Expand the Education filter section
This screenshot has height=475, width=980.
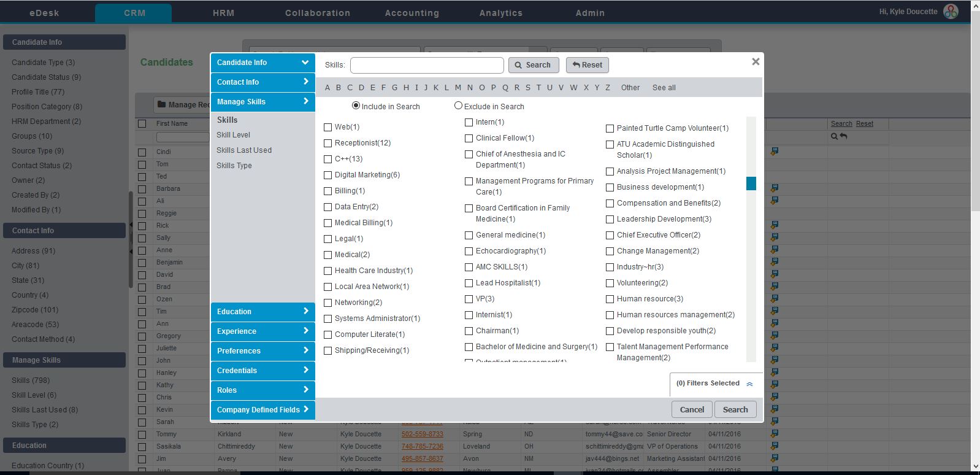click(262, 312)
